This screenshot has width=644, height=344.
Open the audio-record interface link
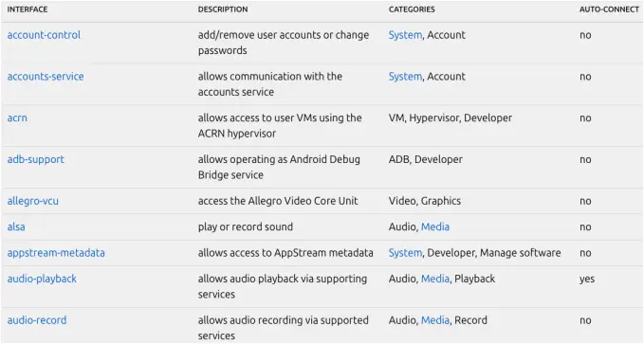37,319
